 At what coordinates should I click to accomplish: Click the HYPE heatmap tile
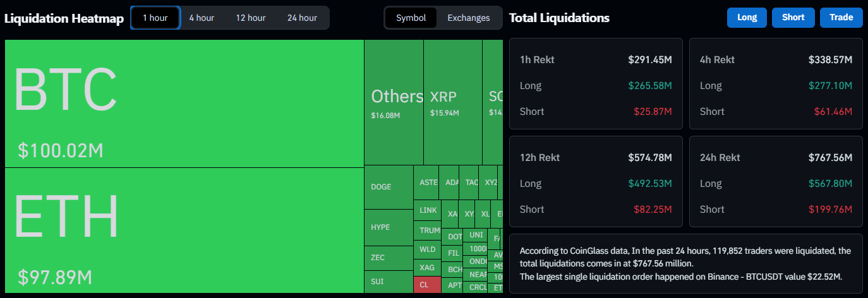[x=389, y=227]
